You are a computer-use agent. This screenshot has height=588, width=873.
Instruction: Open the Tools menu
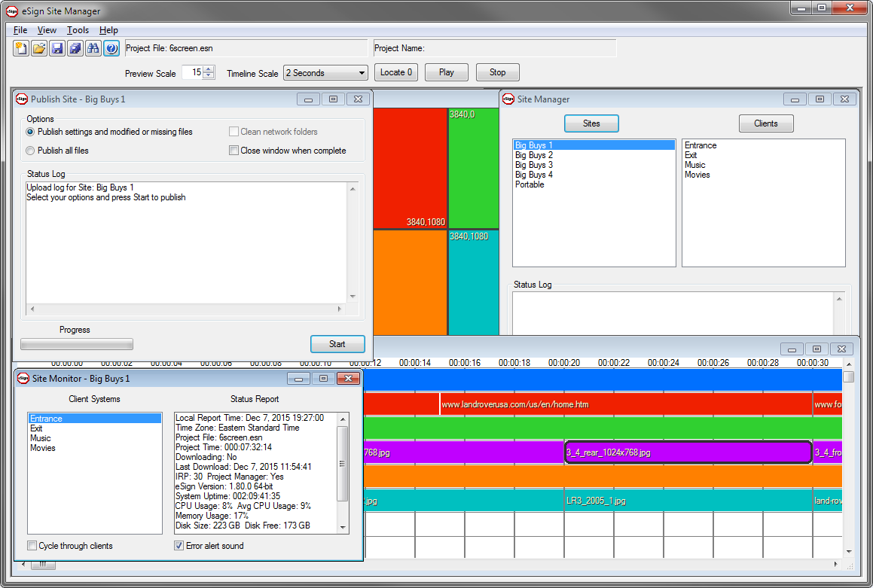[x=78, y=30]
